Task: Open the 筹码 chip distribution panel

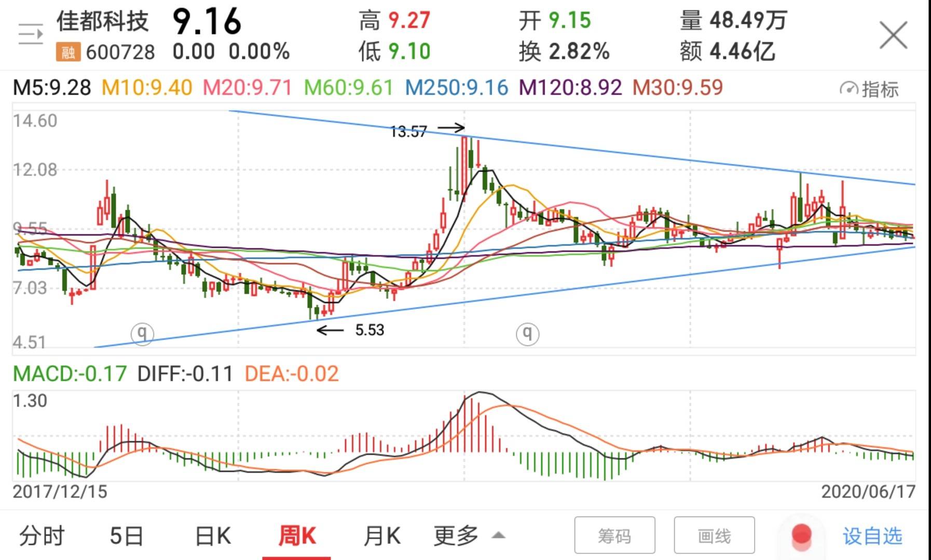Action: 614,534
